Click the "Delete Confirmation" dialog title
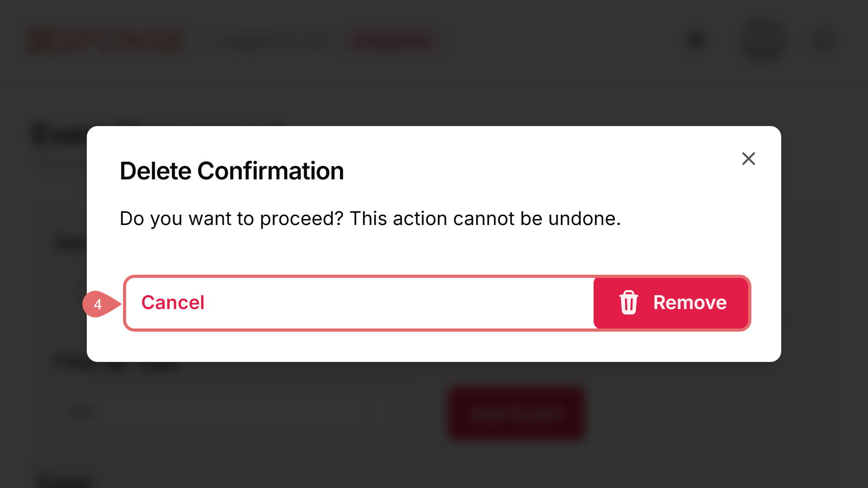This screenshot has width=868, height=488. pos(231,171)
